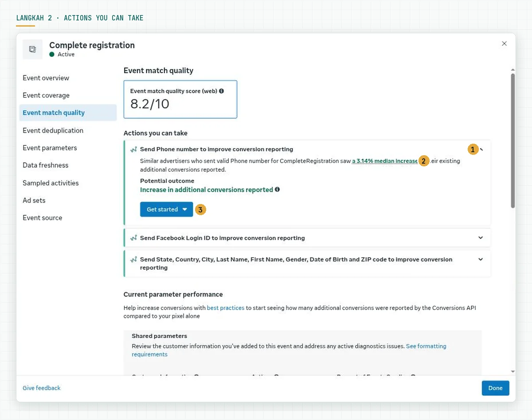The width and height of the screenshot is (532, 420).
Task: Collapse the Send Phone number recommendation
Action: point(481,149)
